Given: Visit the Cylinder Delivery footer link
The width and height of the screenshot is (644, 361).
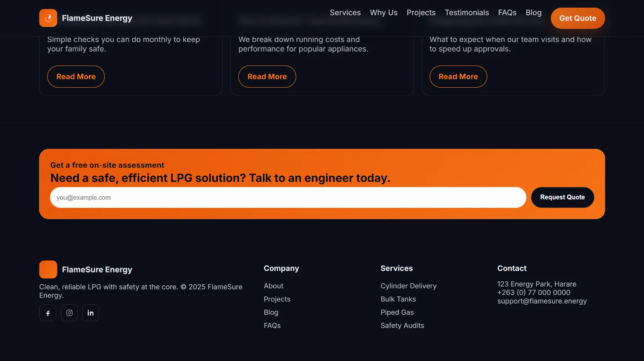Looking at the screenshot, I should click(x=408, y=286).
